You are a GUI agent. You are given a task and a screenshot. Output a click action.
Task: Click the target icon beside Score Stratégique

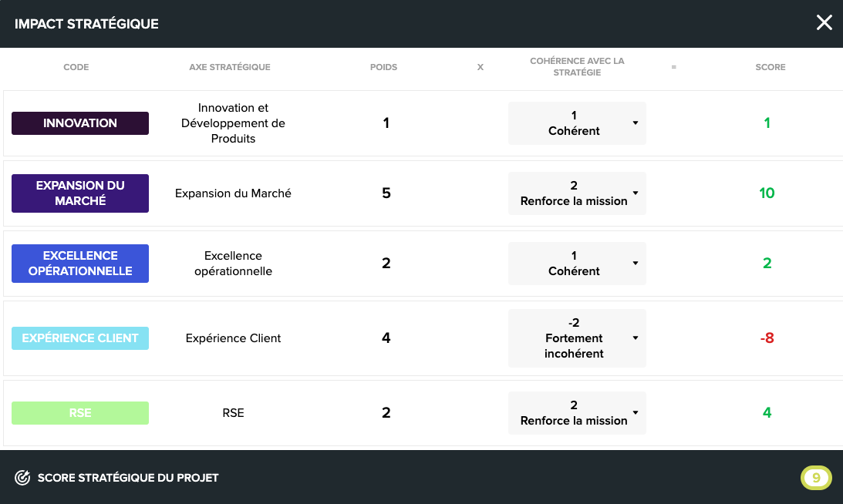(22, 478)
